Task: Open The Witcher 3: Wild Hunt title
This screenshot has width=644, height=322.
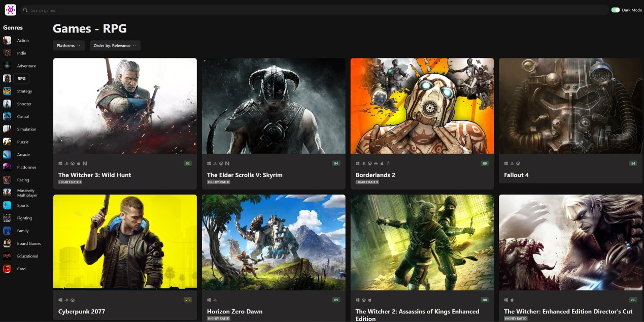Action: [x=95, y=175]
